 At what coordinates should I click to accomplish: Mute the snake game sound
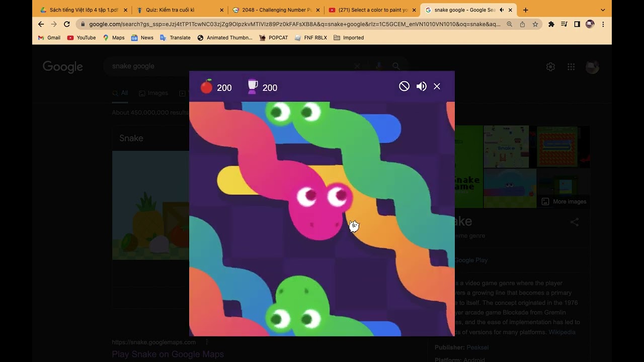[x=422, y=86]
